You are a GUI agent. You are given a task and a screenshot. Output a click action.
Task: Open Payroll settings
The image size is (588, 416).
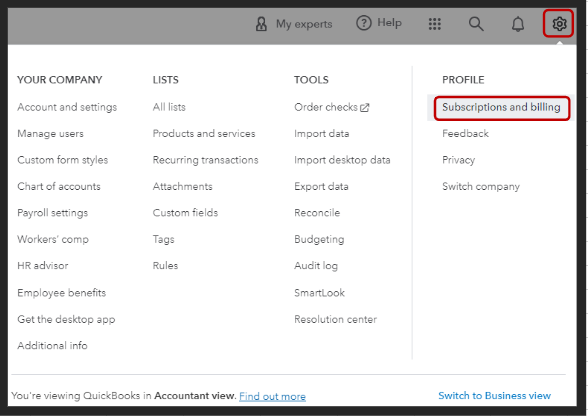[52, 213]
